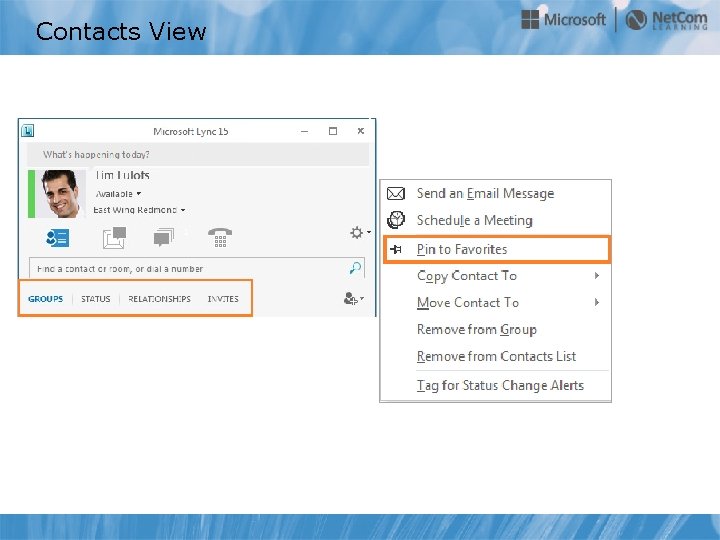Expand the Copy Contact To submenu arrow
This screenshot has width=720, height=540.
point(596,276)
